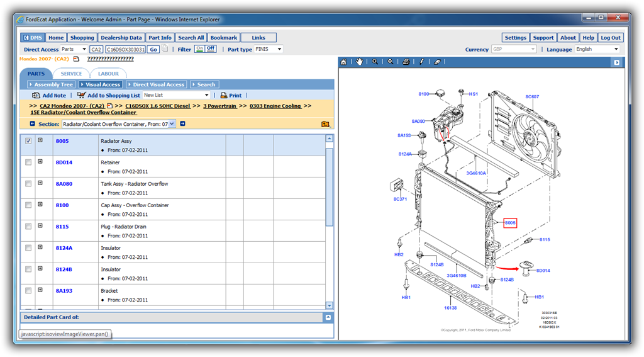Collapse the viewer panel with arrow icon
Viewport: 644px width, 357px height.
coord(616,62)
